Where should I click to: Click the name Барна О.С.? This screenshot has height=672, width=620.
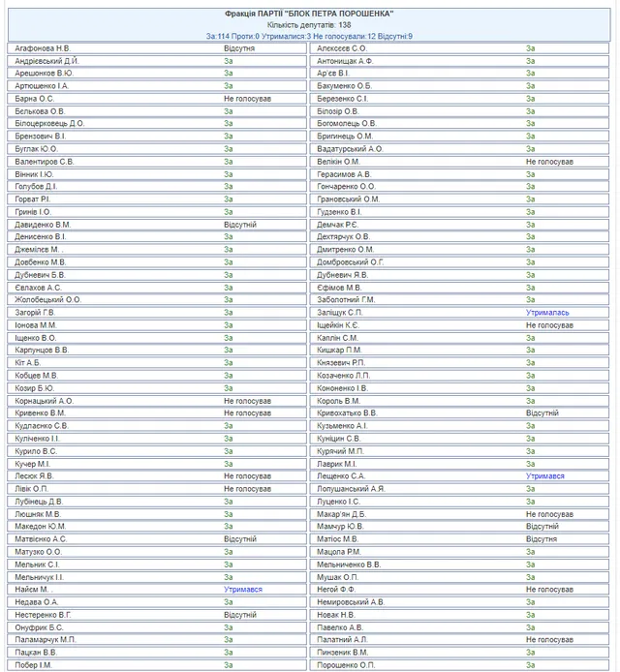(35, 99)
